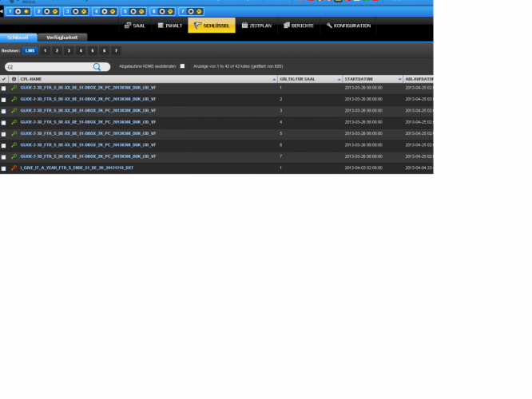Check the I_GIVE_IT_A_YEAR row checkbox
Viewport: 532px width, 399px height.
tap(4, 168)
